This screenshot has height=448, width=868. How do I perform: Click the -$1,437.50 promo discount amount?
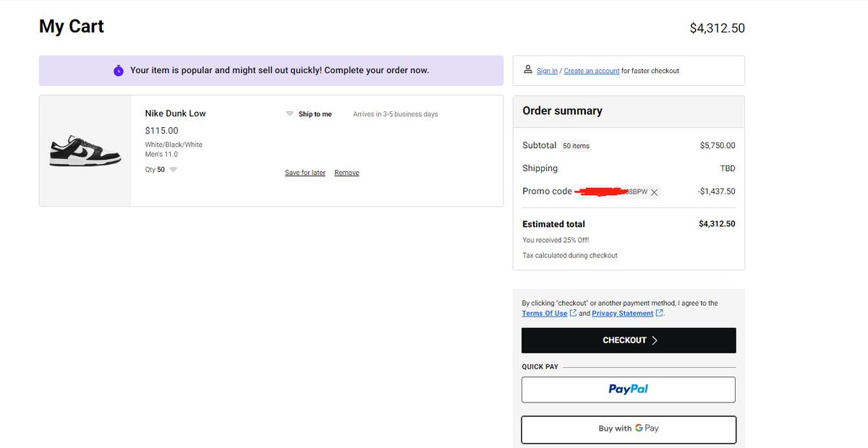click(x=716, y=191)
